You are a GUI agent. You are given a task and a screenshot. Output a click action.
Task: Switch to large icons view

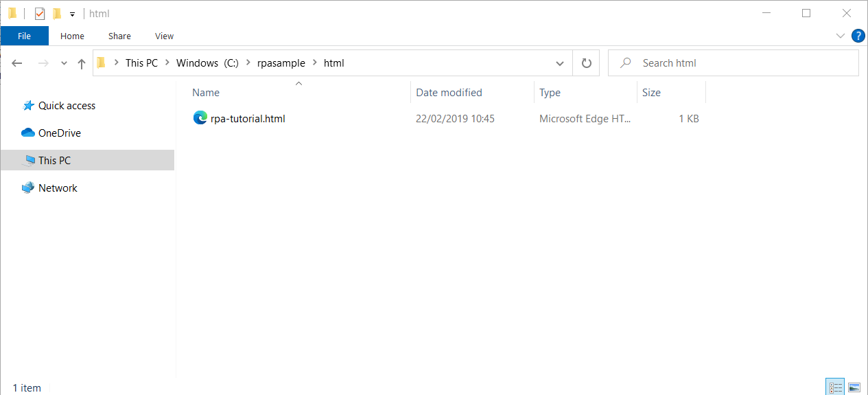[x=854, y=388]
